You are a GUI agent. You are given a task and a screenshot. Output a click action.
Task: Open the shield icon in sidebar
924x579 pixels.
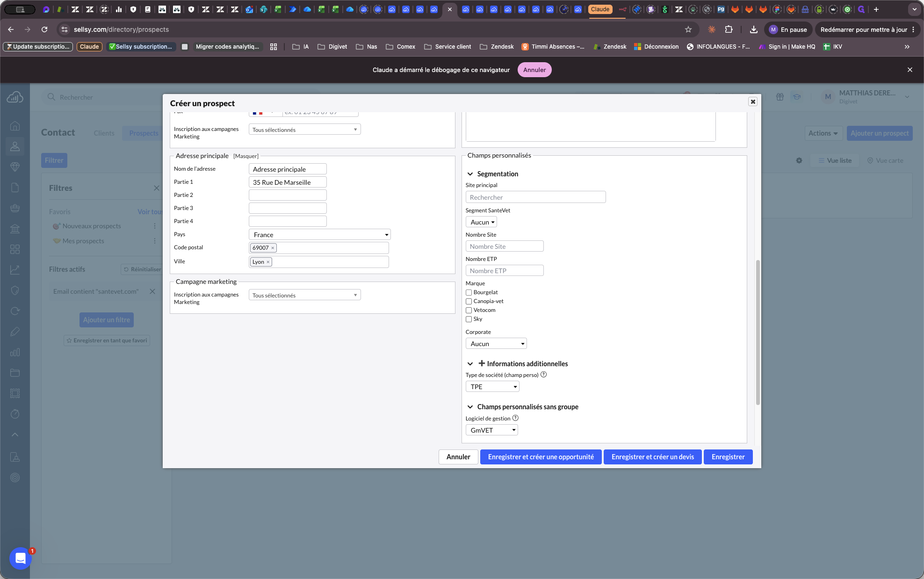coord(15,290)
